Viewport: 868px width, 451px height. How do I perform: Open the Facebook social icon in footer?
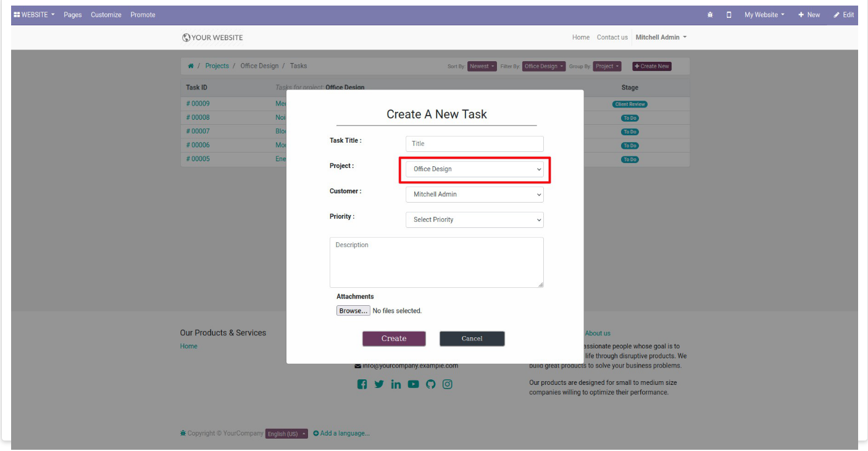tap(362, 384)
